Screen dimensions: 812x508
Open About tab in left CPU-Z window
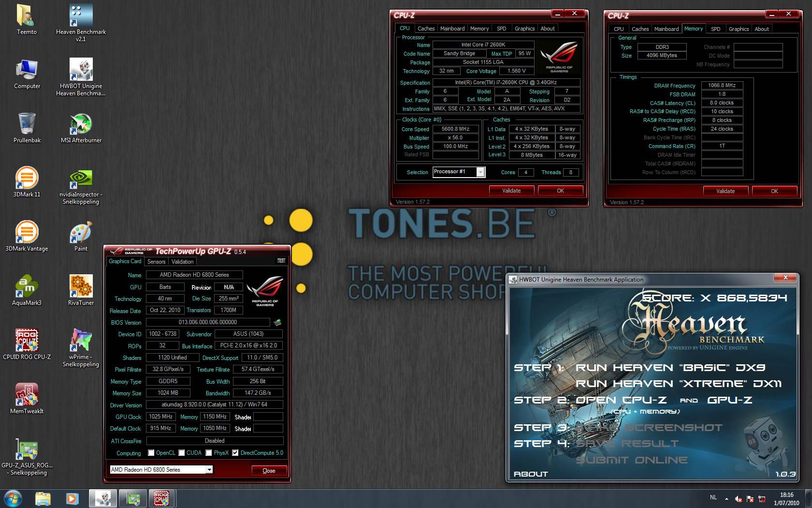coord(548,29)
